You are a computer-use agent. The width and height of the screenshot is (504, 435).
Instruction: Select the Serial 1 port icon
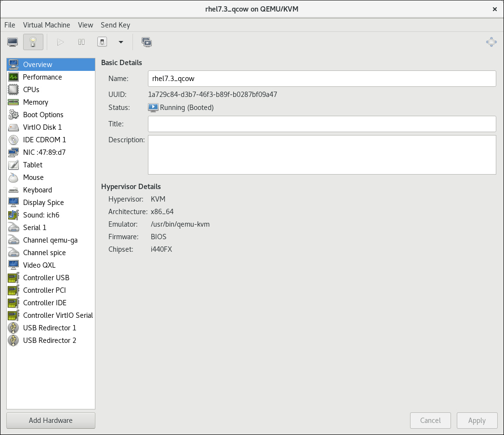(x=13, y=228)
